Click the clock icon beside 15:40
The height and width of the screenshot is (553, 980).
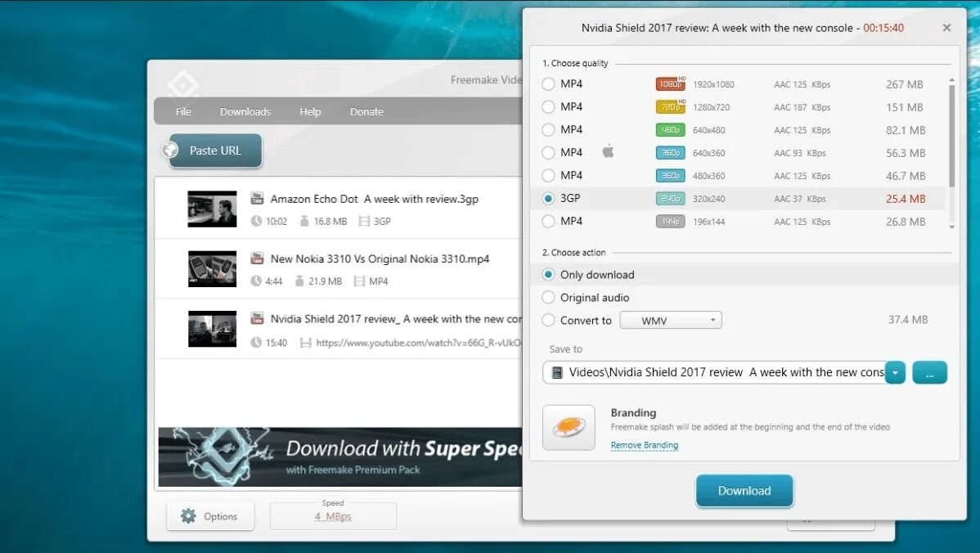click(256, 343)
